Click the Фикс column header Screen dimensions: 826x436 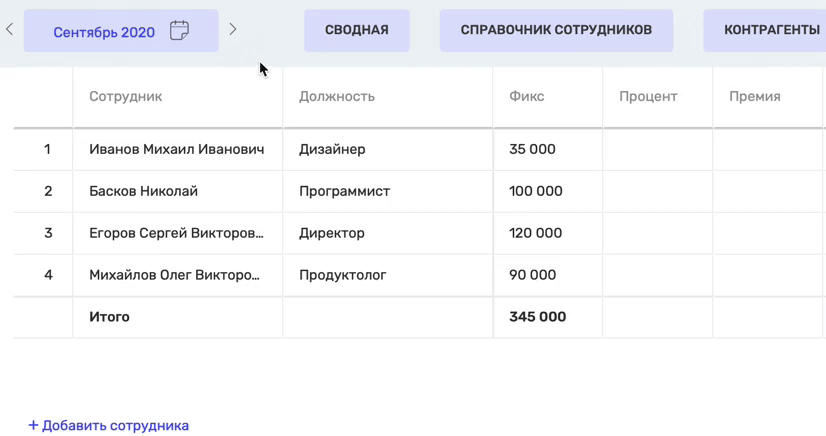(526, 97)
